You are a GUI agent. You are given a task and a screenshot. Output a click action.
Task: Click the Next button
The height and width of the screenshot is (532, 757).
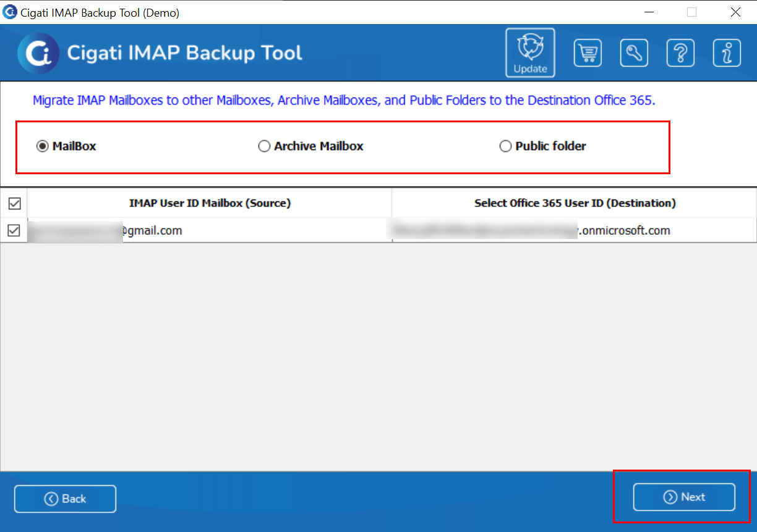click(684, 497)
